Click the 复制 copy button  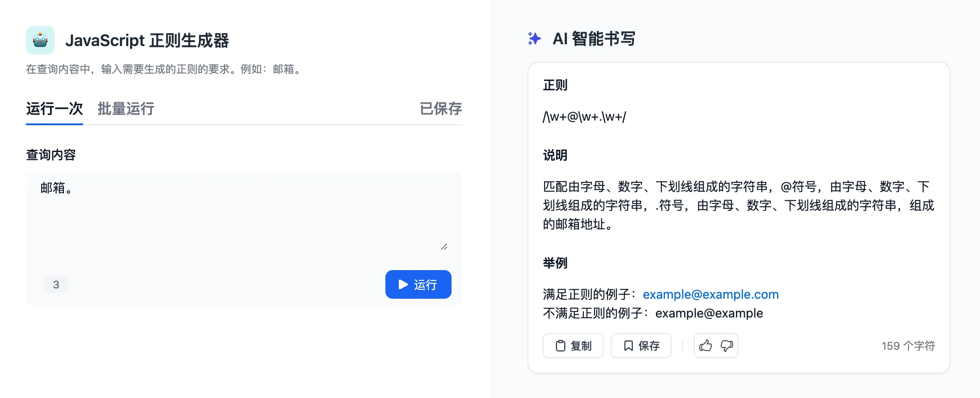[x=573, y=346]
